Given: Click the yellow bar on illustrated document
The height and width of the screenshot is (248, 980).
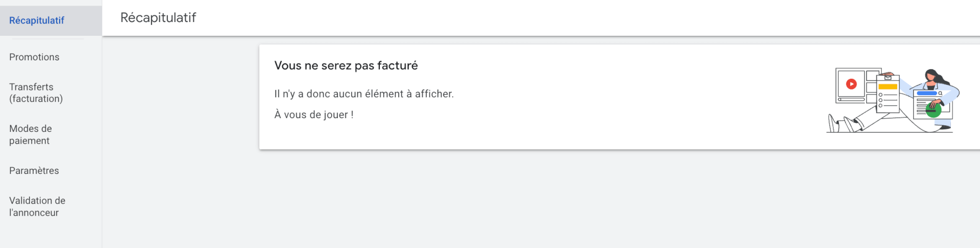Looking at the screenshot, I should (x=888, y=86).
